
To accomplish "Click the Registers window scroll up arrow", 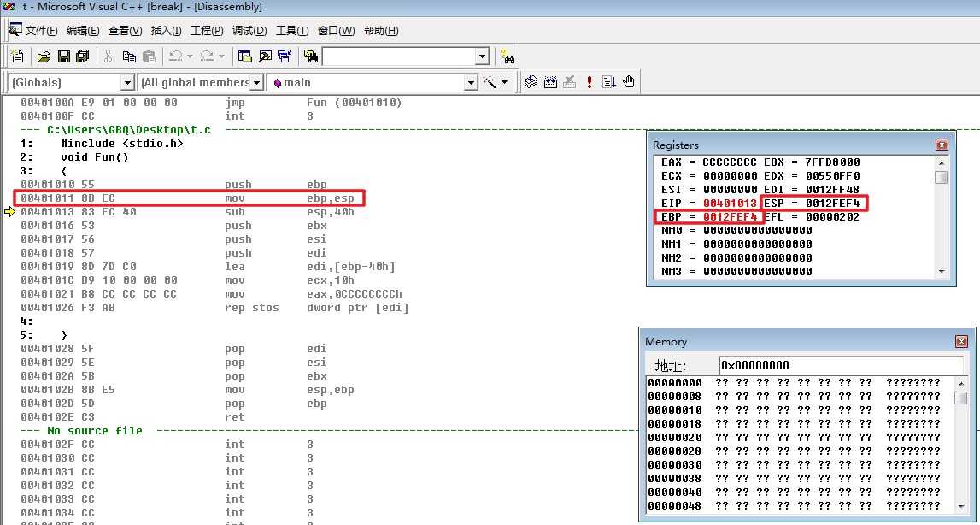I will tap(942, 162).
